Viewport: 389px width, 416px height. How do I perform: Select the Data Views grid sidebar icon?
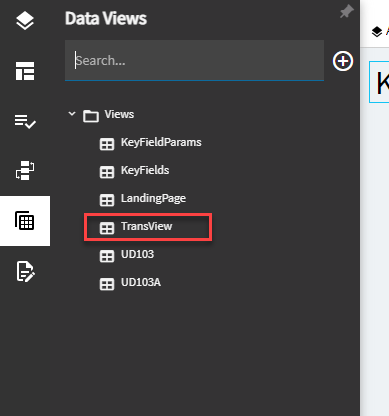coord(25,221)
